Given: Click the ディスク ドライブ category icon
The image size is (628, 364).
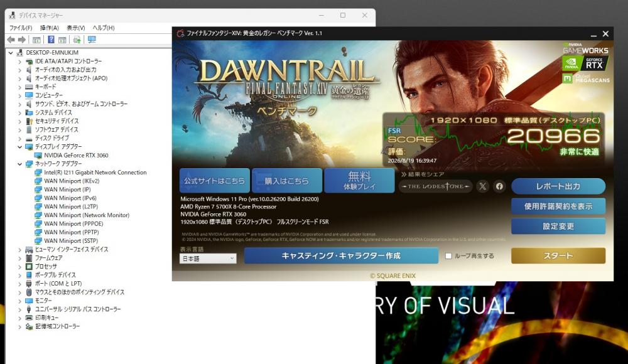Looking at the screenshot, I should (x=29, y=138).
